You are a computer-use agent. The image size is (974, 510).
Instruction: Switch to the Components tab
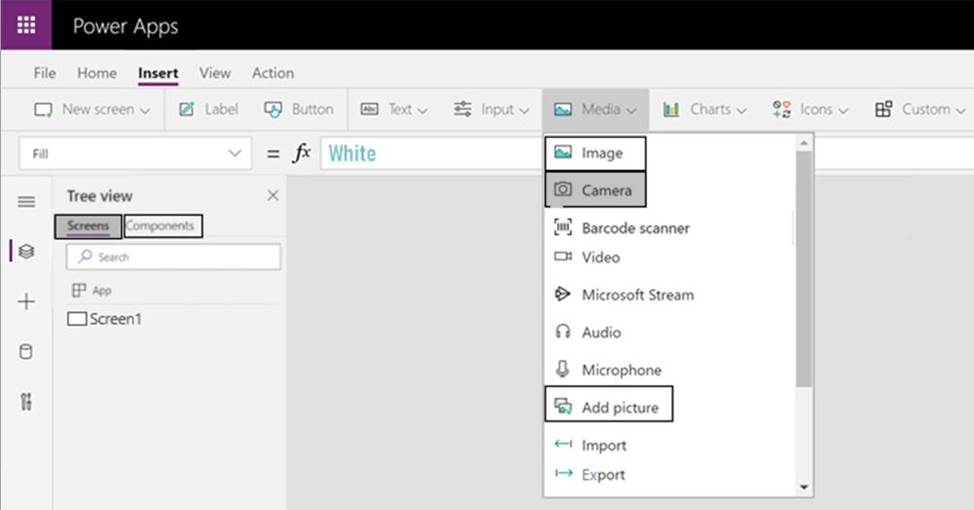[x=161, y=226]
